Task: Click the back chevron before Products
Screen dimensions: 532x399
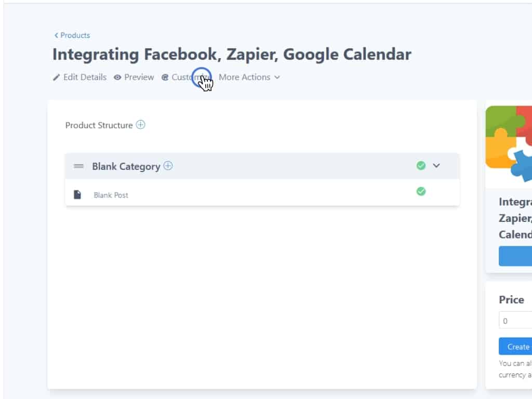Action: click(56, 35)
